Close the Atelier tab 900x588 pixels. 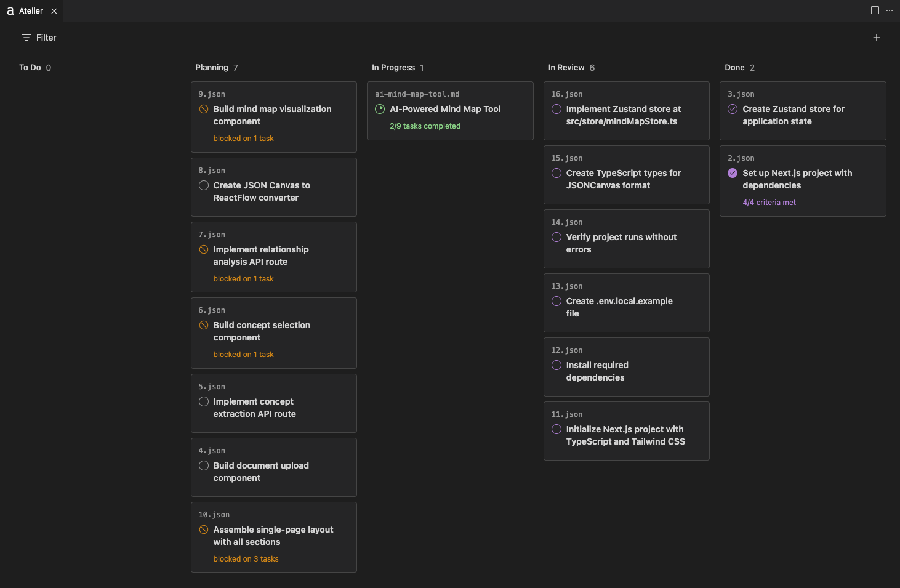tap(54, 11)
